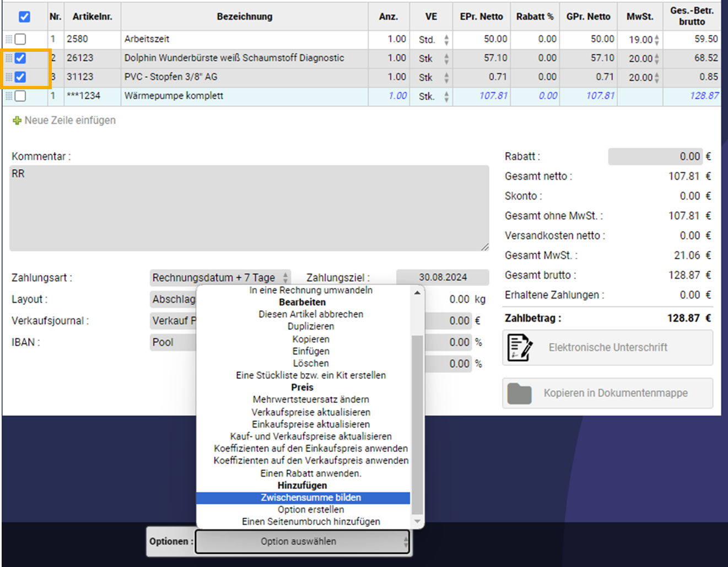Click drag handle of Wärmepumpe komplett row

pos(9,96)
